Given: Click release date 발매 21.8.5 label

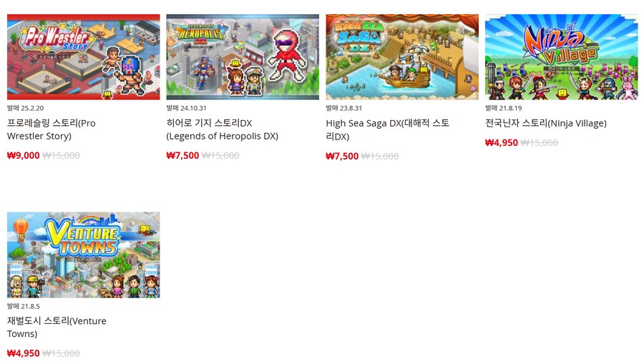Looking at the screenshot, I should (x=24, y=307).
